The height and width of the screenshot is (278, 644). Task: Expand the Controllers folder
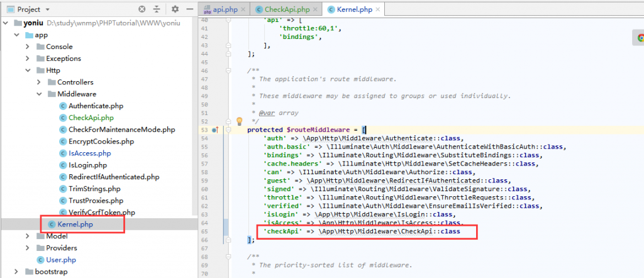[x=40, y=82]
